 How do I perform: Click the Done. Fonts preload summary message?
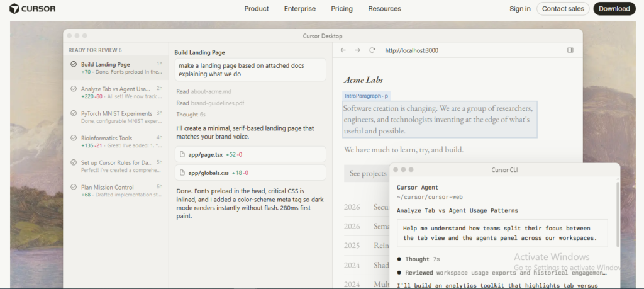pos(250,203)
